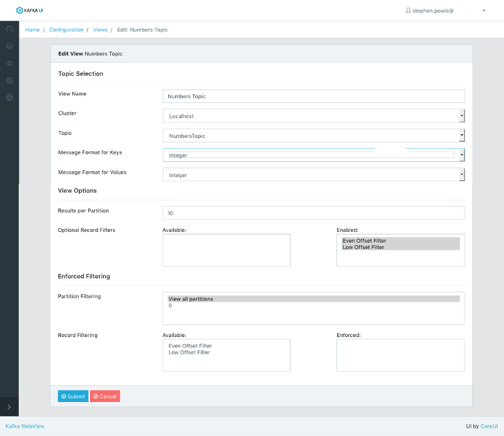
Task: Click the empty Enforced filters list
Action: click(x=400, y=355)
